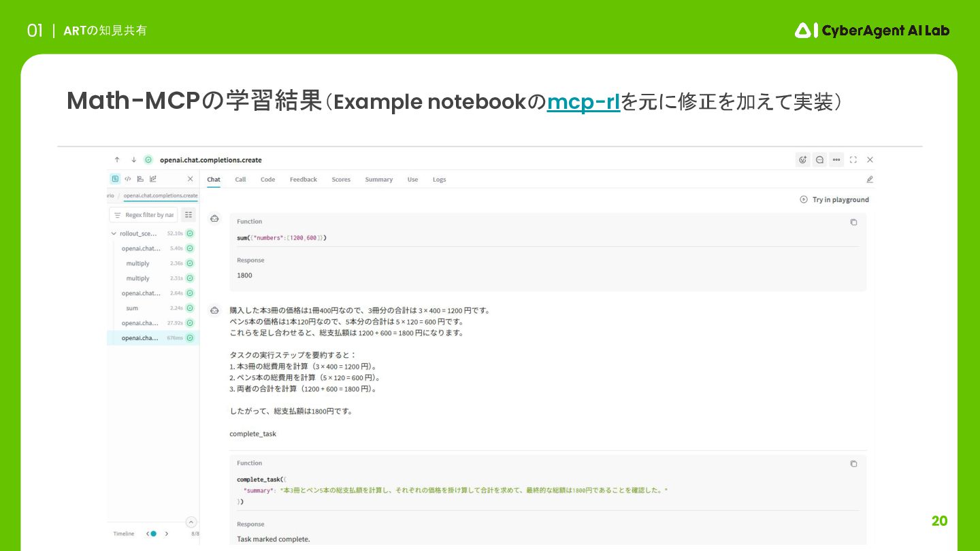This screenshot has height=551, width=980.
Task: Open the add note comment icon
Action: click(819, 160)
